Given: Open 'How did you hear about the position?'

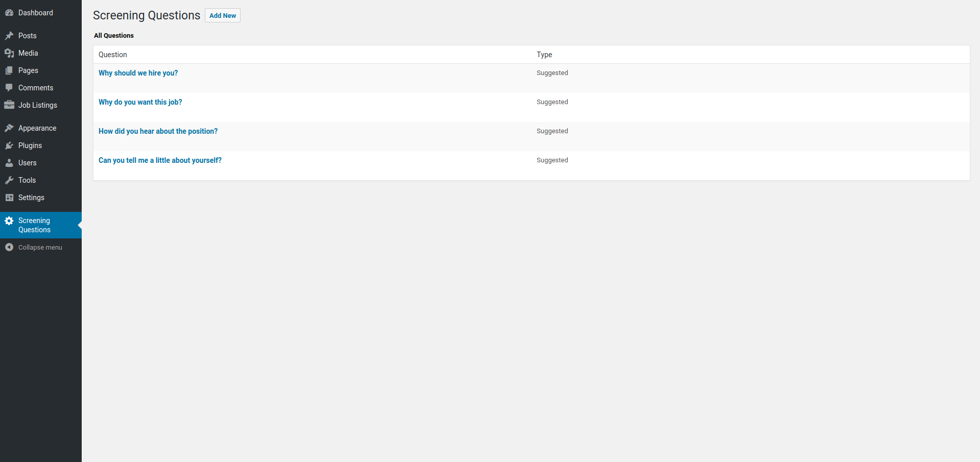Looking at the screenshot, I should (158, 131).
